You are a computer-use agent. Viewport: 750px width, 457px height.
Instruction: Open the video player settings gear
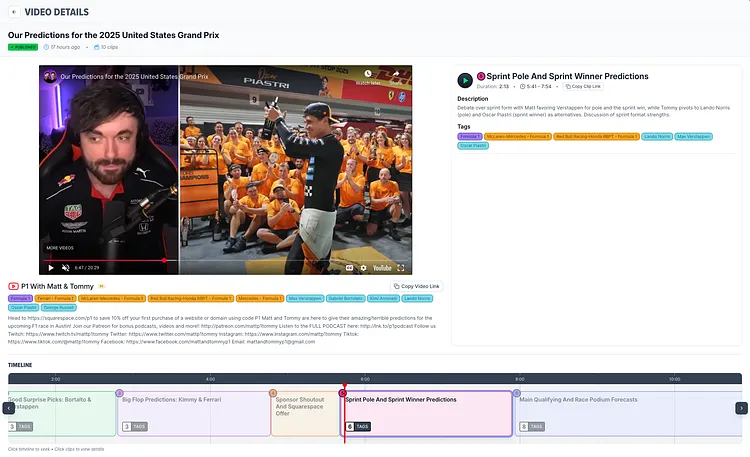tap(362, 268)
